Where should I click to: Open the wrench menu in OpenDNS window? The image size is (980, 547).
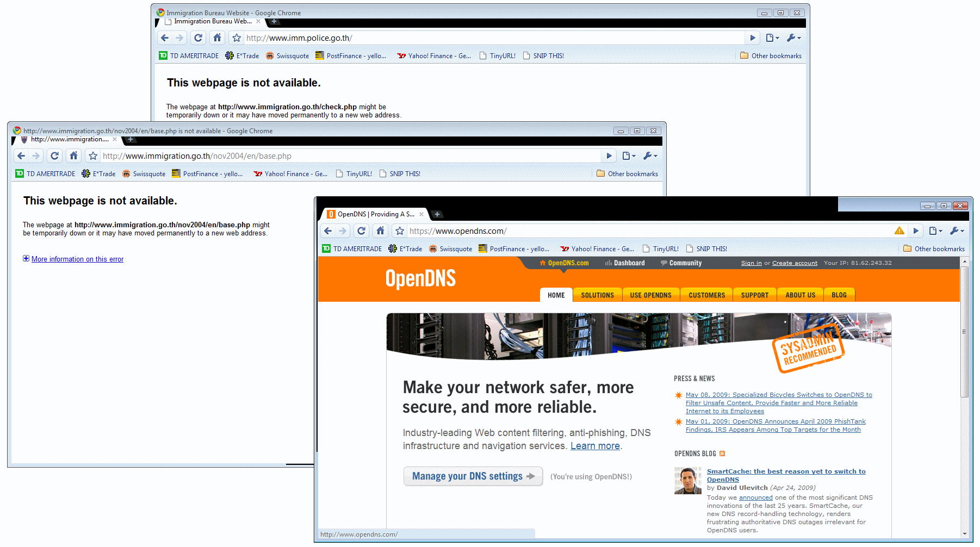click(957, 231)
